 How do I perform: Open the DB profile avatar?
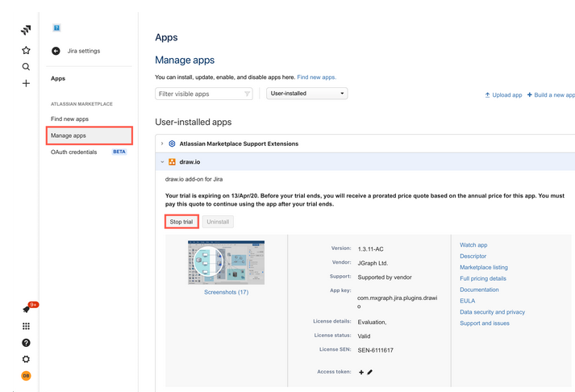point(26,376)
